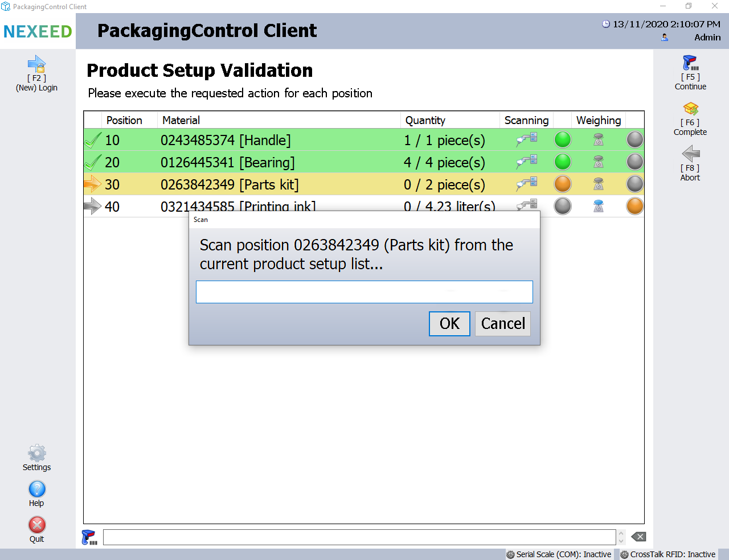
Task: Click the backspace clear icon at bottom right
Action: click(638, 537)
